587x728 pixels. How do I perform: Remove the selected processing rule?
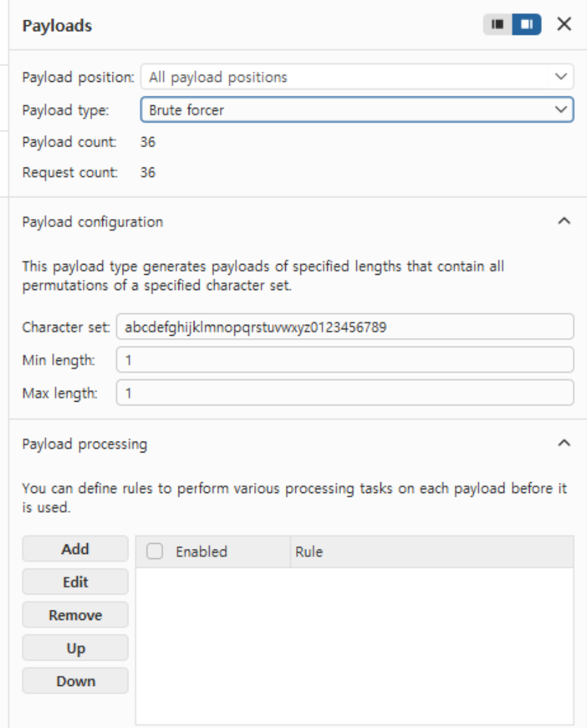click(75, 615)
